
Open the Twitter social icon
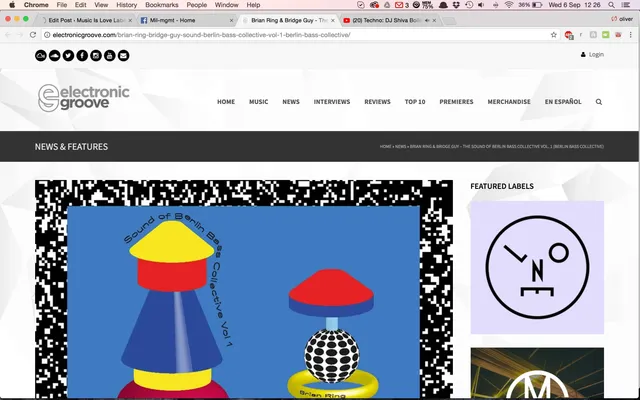[68, 55]
